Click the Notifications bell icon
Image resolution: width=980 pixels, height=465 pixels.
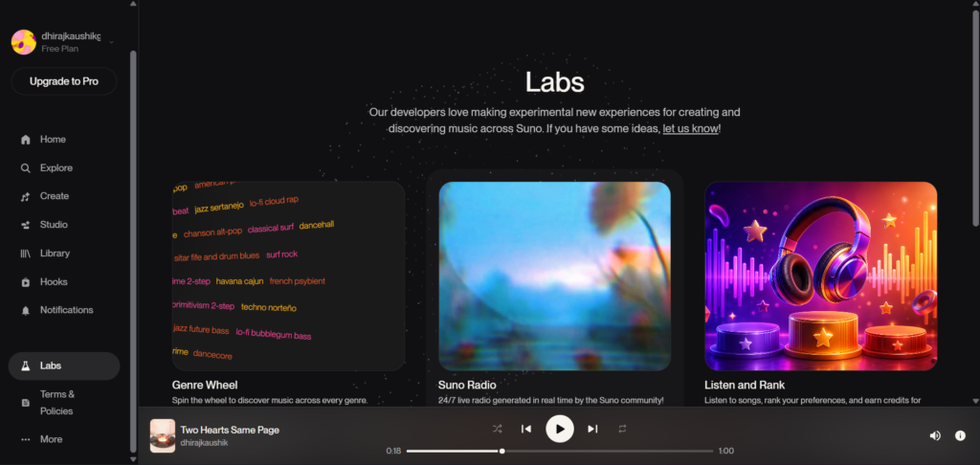(x=26, y=311)
